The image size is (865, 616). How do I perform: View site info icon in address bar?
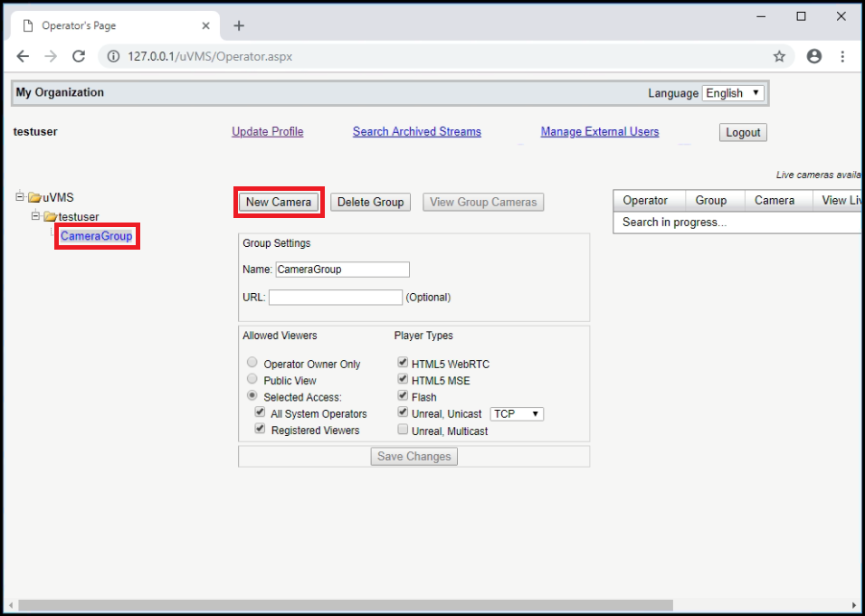113,56
